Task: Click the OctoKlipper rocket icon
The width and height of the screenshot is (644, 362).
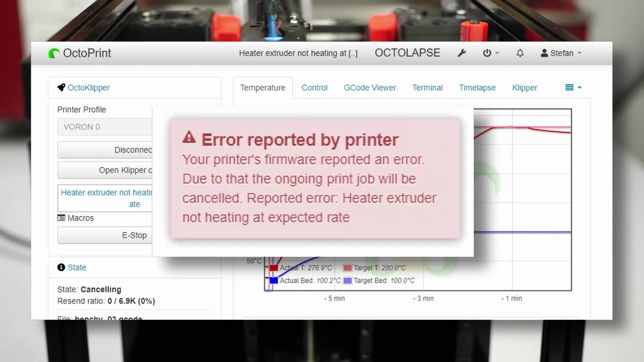Action: click(61, 87)
